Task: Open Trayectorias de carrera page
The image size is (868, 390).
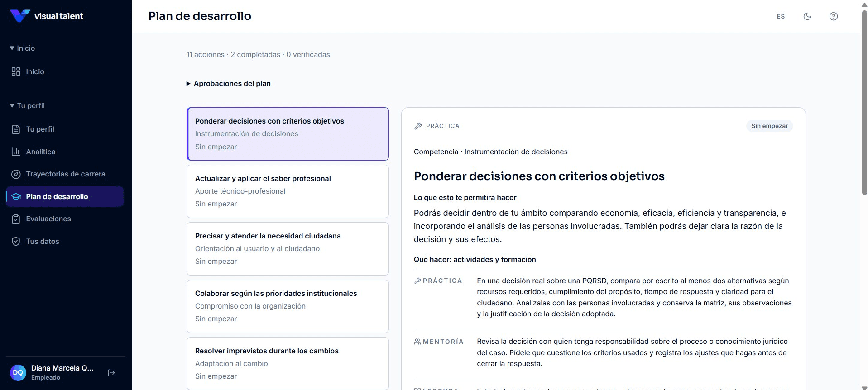Action: pos(65,174)
